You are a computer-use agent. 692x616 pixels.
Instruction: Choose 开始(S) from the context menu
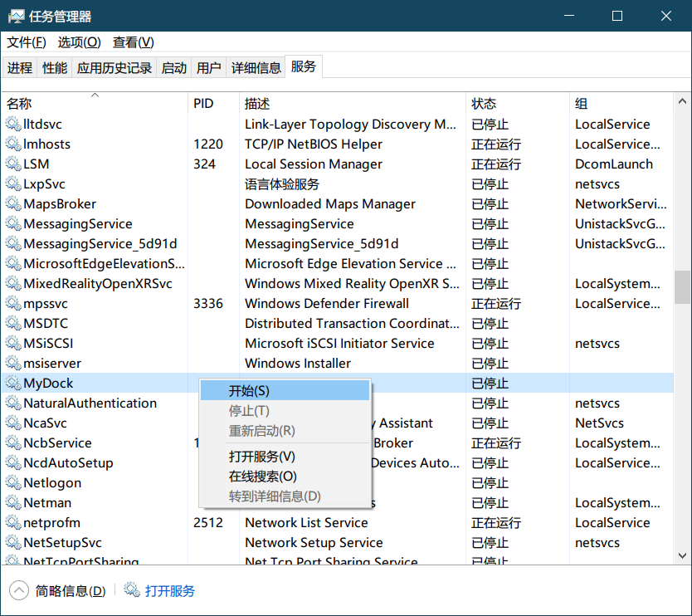pos(285,391)
